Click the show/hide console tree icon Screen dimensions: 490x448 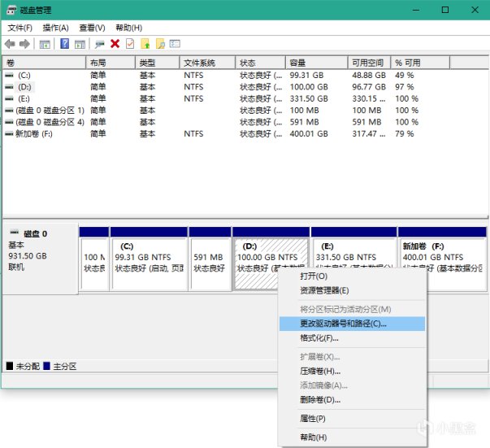45,44
